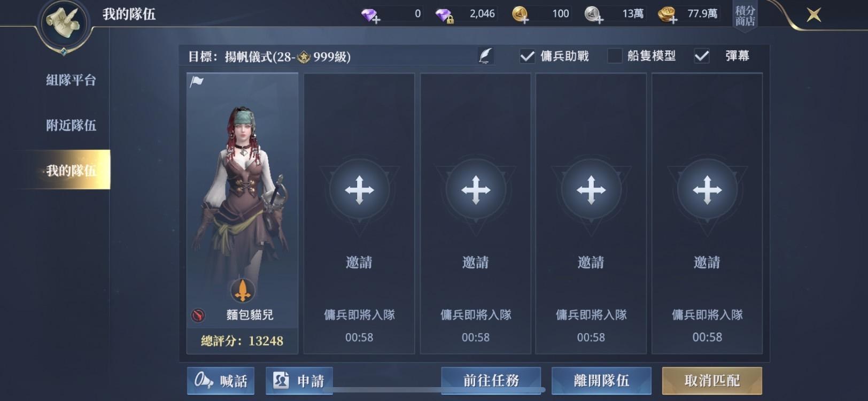
Task: Tap the locked diamond currency icon
Action: [x=444, y=15]
